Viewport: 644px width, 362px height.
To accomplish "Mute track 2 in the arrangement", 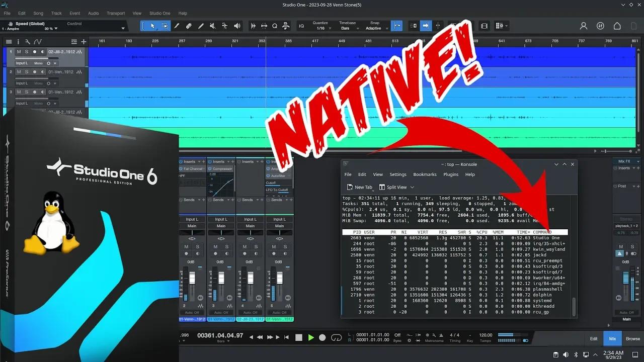I will click(x=19, y=72).
